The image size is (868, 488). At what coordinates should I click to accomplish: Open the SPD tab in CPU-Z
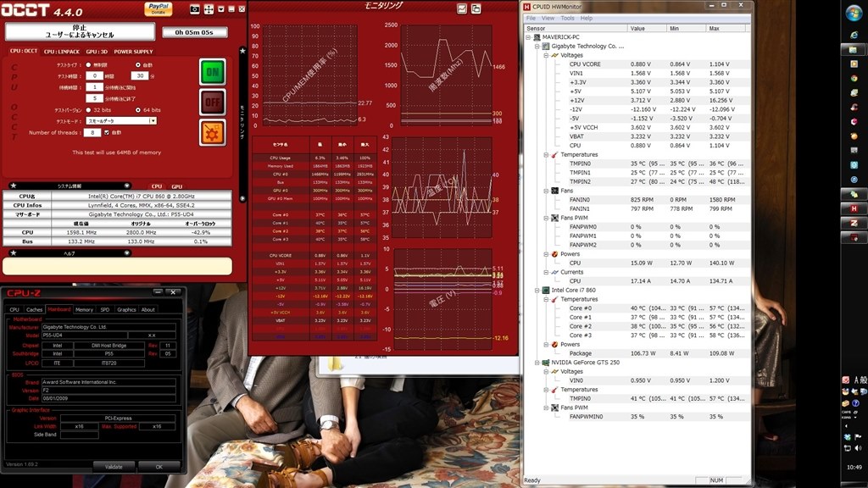coord(104,310)
